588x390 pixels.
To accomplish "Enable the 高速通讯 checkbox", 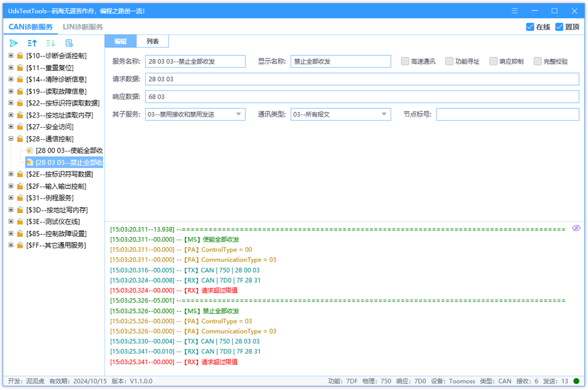I will [405, 61].
